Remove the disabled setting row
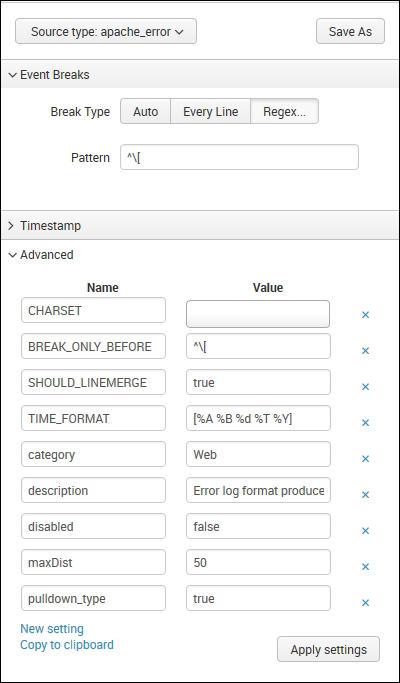Screen dimensions: 400x683 click(365, 531)
